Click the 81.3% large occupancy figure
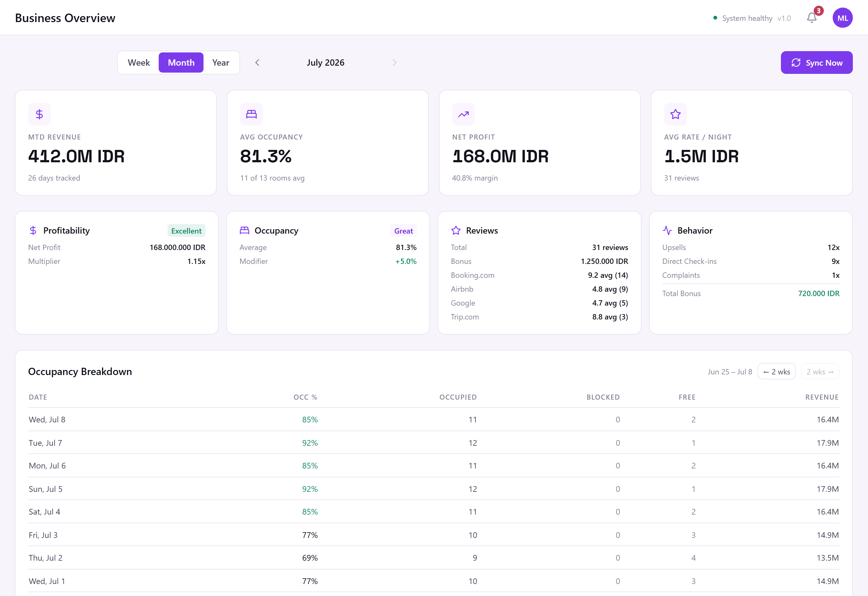 click(x=266, y=156)
